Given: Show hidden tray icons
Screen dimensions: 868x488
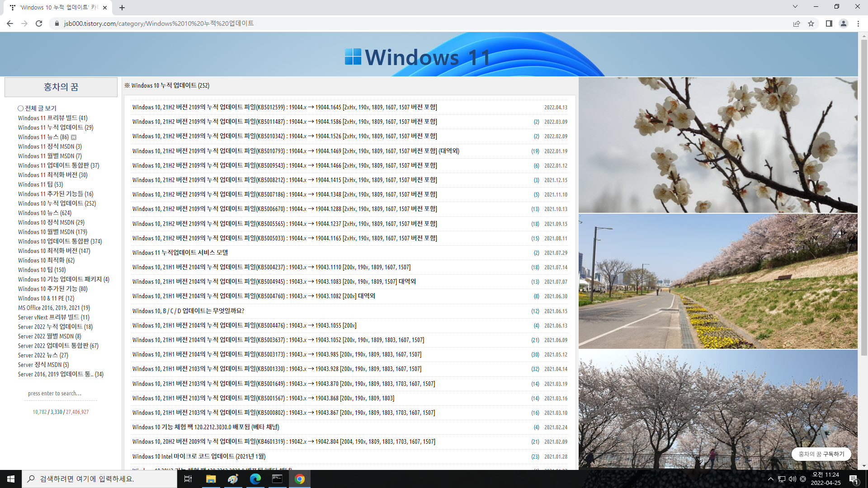Looking at the screenshot, I should coord(771,479).
